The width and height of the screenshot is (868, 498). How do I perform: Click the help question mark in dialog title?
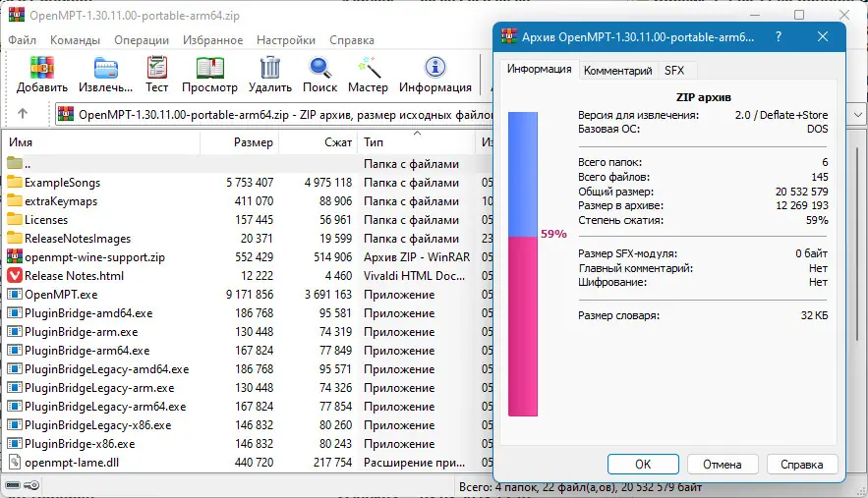(x=779, y=36)
